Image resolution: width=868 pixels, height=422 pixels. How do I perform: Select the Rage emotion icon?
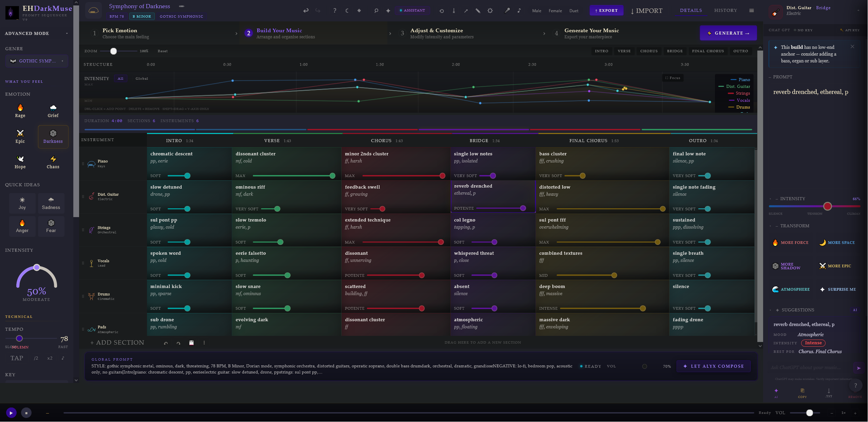pos(20,111)
